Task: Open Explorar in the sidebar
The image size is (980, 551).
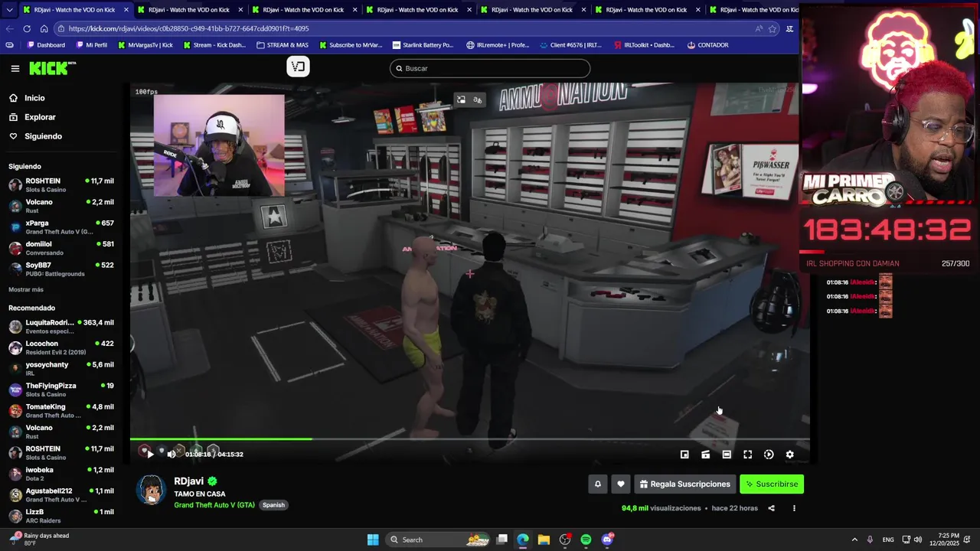Action: 40,117
